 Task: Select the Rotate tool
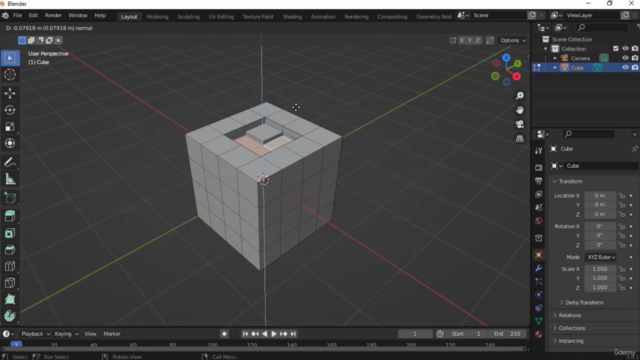[x=10, y=110]
